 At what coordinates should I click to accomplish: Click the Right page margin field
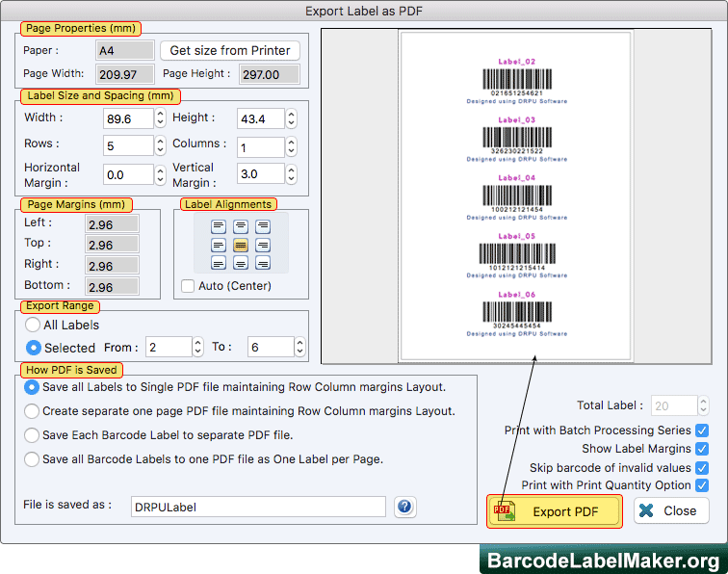coord(112,266)
